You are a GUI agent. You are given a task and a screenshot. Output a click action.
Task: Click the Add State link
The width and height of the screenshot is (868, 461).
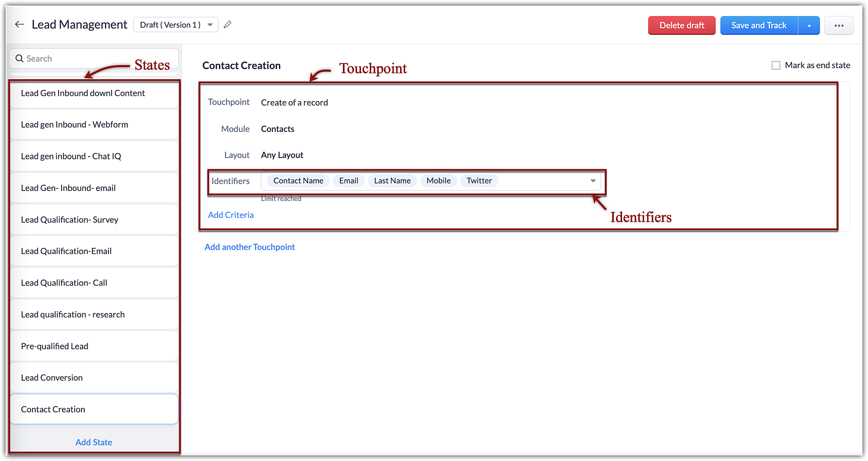point(94,442)
